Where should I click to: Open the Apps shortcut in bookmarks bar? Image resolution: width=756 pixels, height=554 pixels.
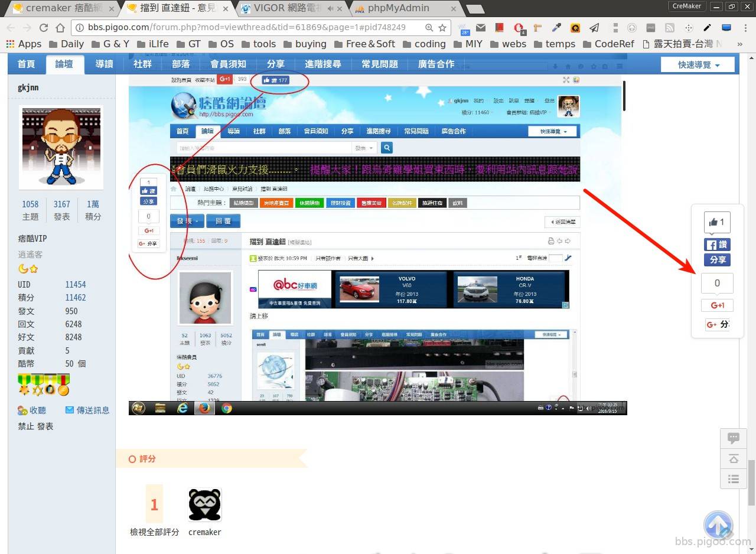click(24, 44)
